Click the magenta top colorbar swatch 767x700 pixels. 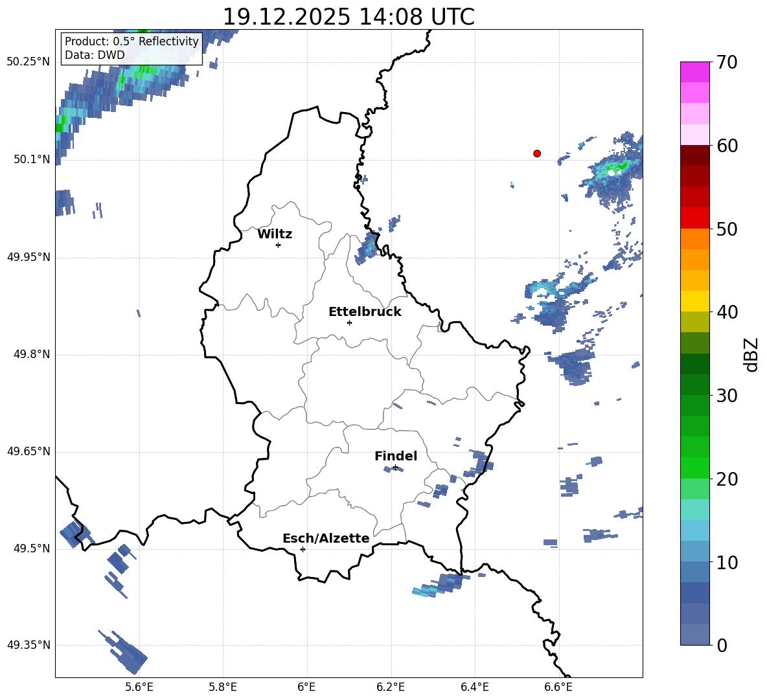[694, 72]
